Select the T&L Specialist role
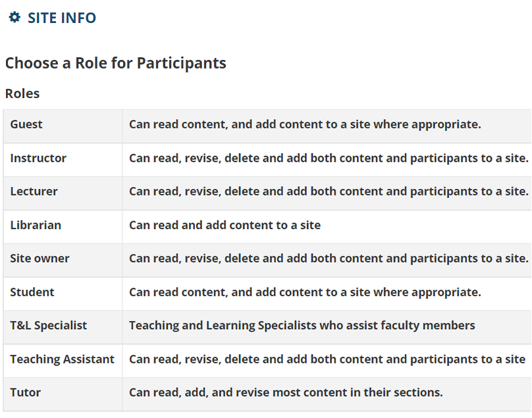This screenshot has width=532, height=418. (49, 325)
